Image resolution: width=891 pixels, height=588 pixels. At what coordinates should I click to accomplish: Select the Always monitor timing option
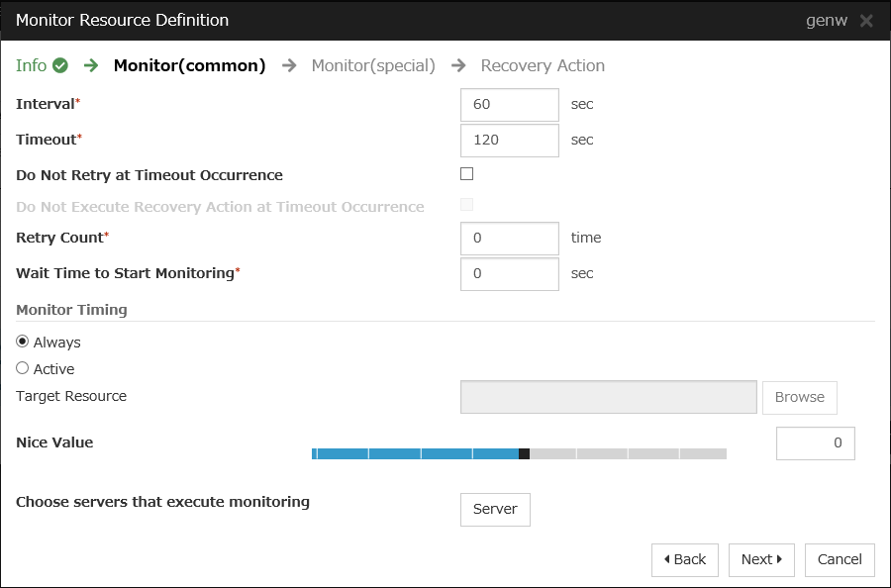coord(23,342)
